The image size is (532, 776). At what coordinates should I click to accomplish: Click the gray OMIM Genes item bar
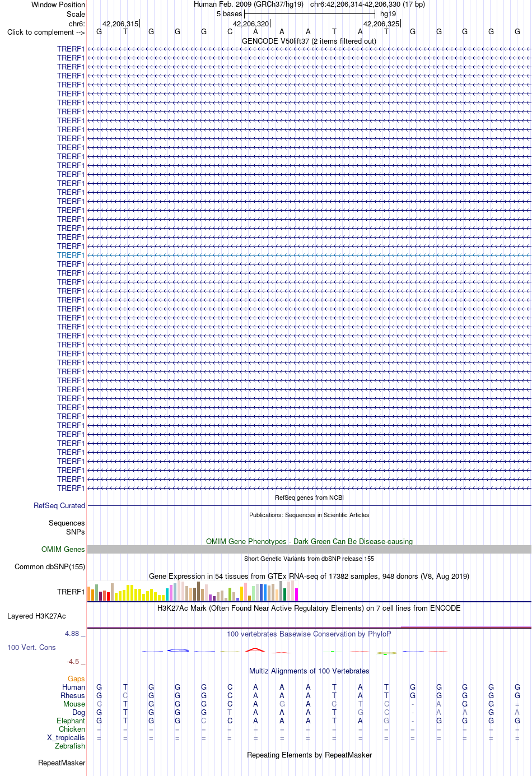tap(309, 550)
